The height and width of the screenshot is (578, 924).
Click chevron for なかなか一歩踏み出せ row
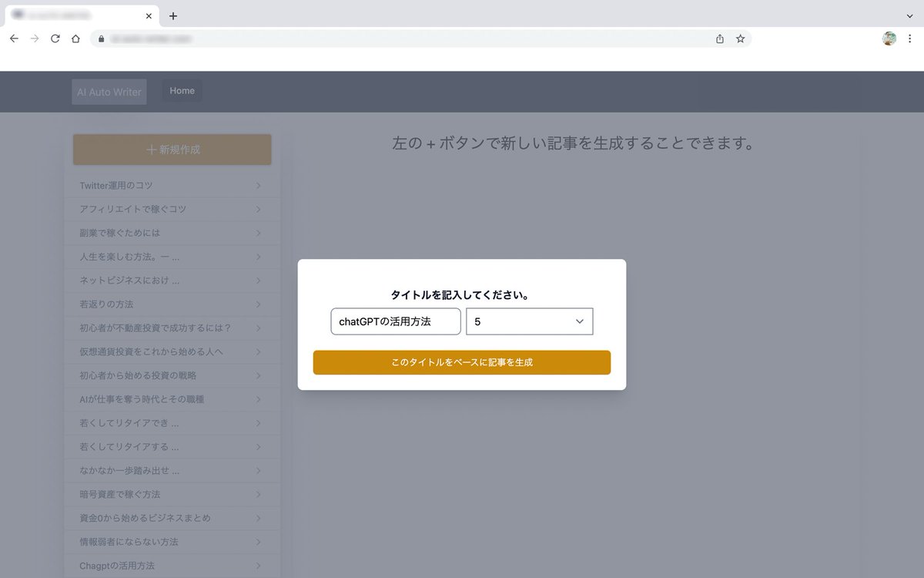coord(258,470)
